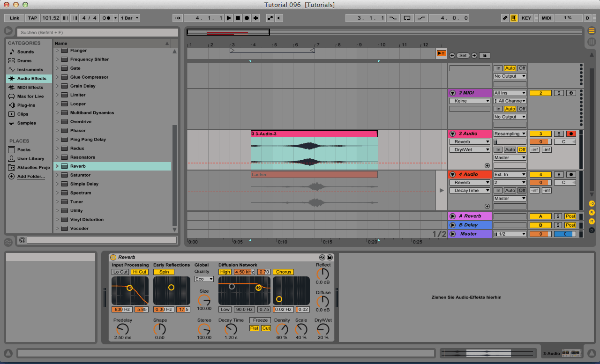Arm the 3 Audio track record button
The height and width of the screenshot is (364, 600).
[x=570, y=134]
